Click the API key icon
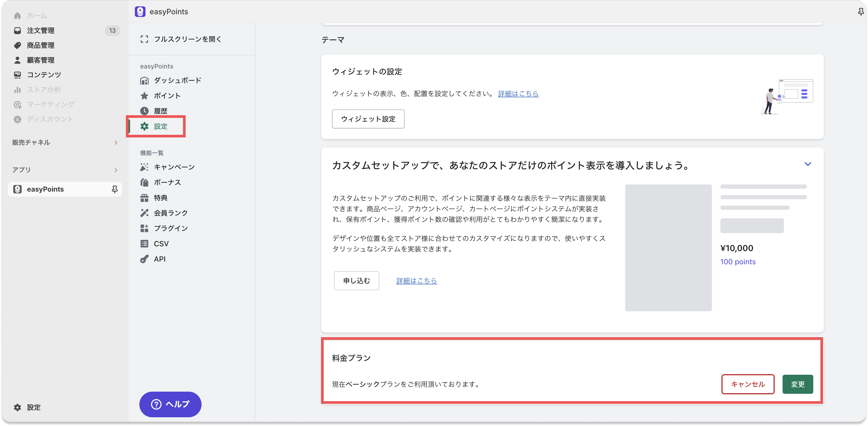Screen dimensions: 868x426 (x=144, y=259)
